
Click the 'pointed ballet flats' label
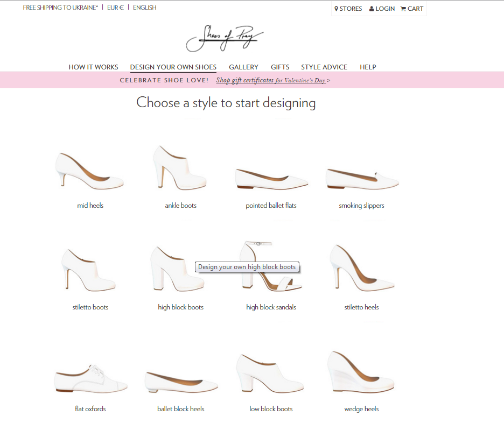(271, 206)
